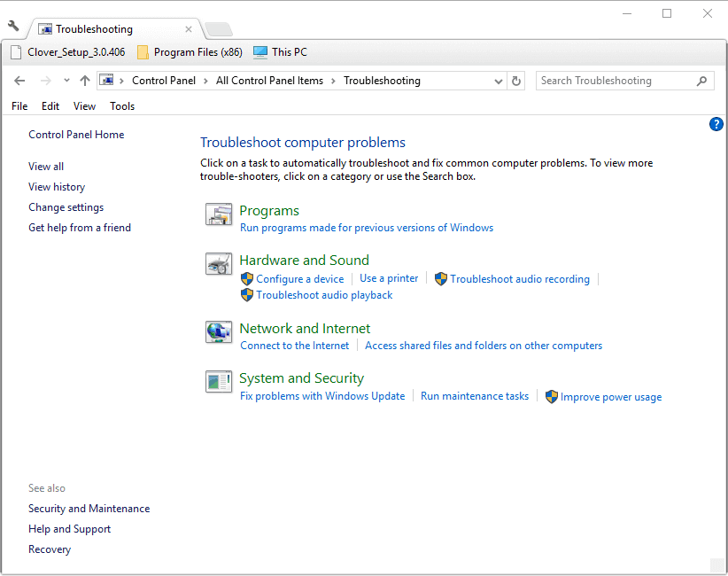Open Program Files (x86) bookmark
Image resolution: width=728 pixels, height=576 pixels.
pyautogui.click(x=190, y=52)
